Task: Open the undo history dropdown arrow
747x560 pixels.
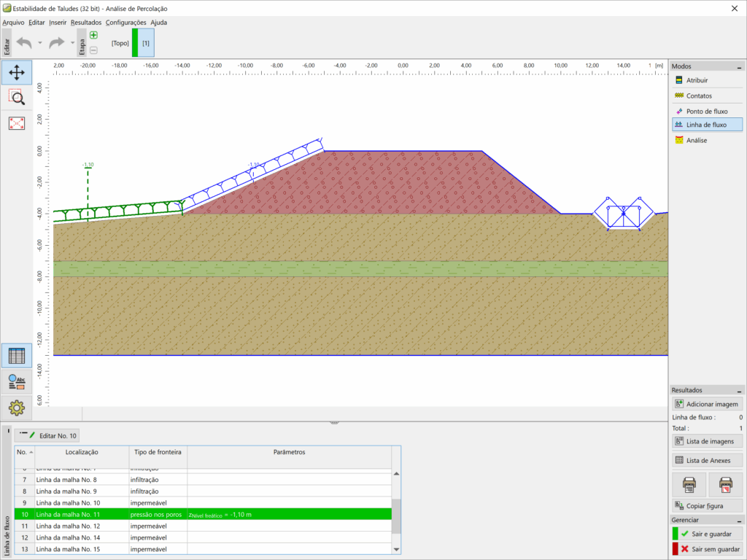Action: click(x=40, y=43)
